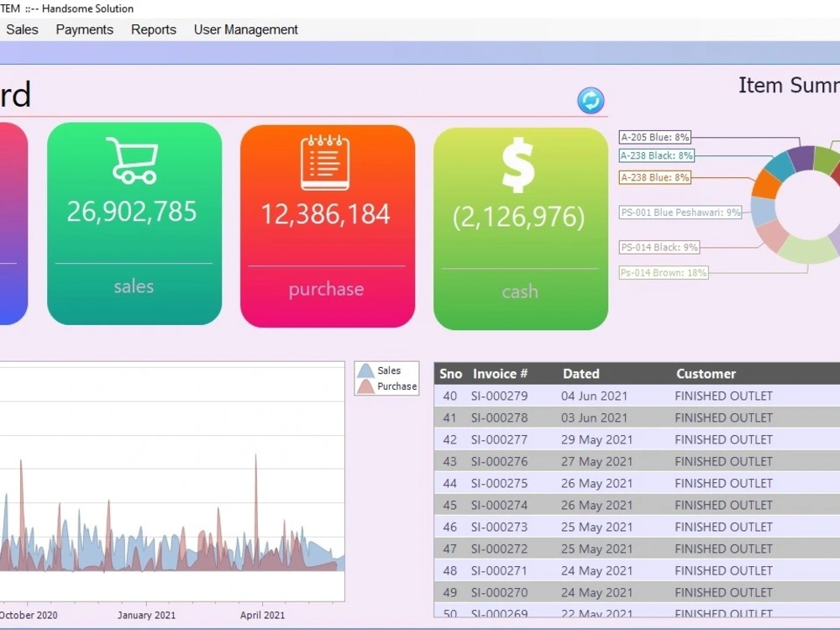840x630 pixels.
Task: Sort by the Sno column header
Action: point(450,374)
